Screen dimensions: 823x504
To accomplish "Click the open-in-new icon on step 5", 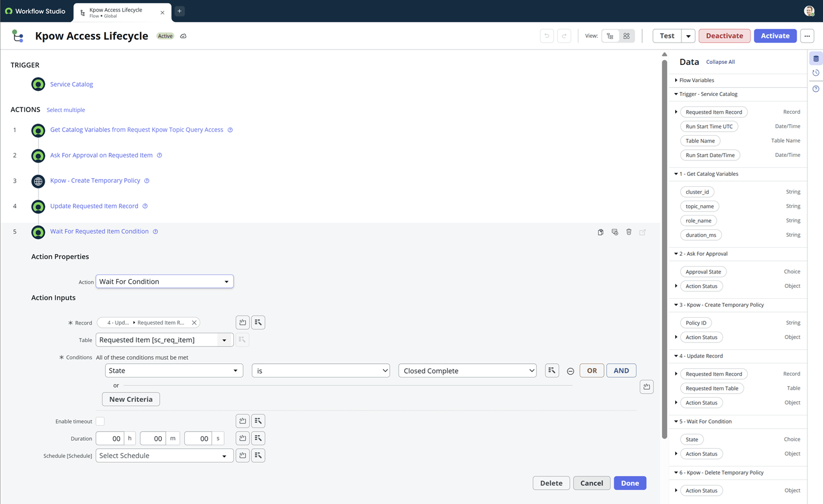I will 643,232.
